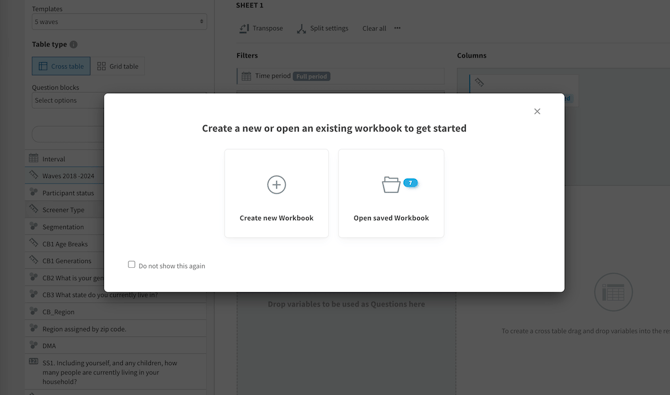Viewport: 670px width, 395px height.
Task: Click the SHEET 1 tab label
Action: tap(250, 5)
